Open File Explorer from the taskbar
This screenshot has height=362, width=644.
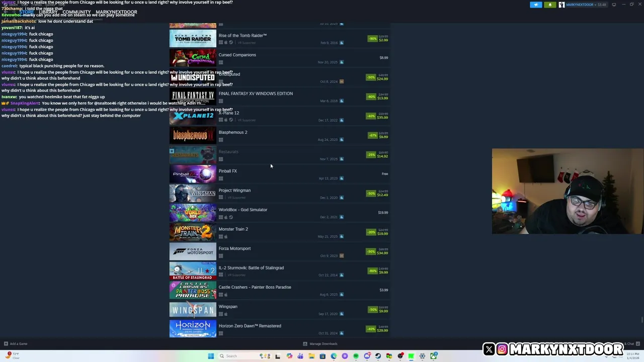point(311,356)
